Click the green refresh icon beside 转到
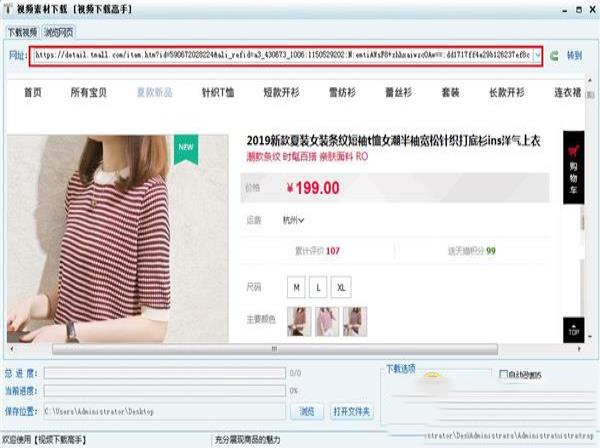The image size is (600, 448). tap(557, 55)
